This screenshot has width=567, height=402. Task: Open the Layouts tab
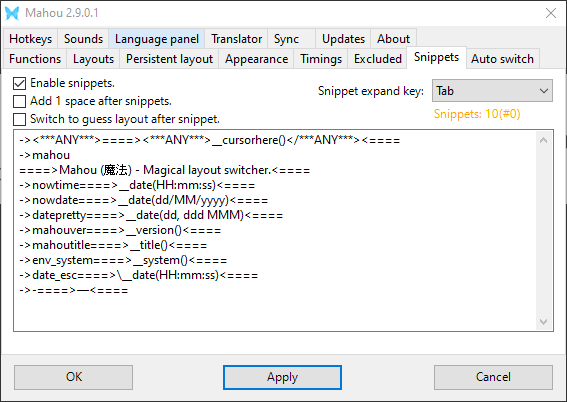click(93, 59)
